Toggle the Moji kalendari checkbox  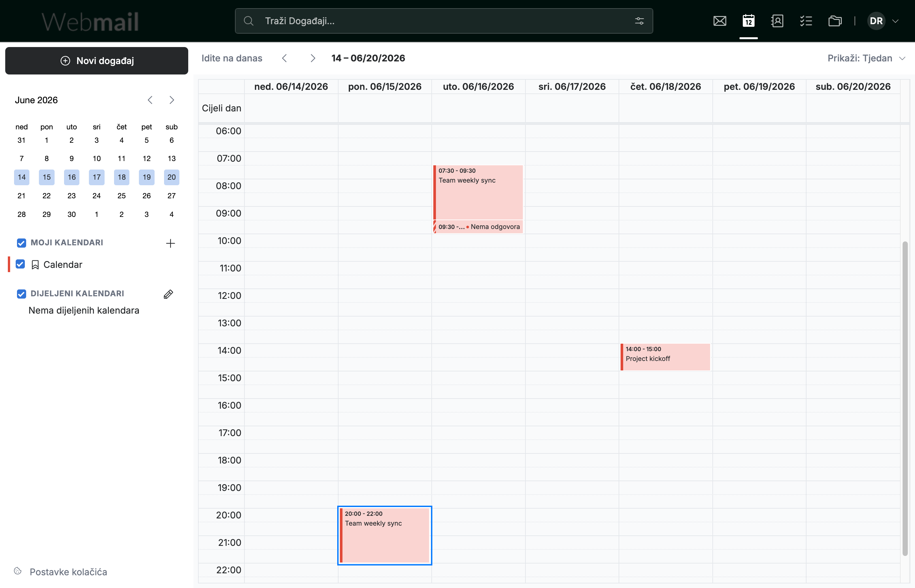coord(21,243)
